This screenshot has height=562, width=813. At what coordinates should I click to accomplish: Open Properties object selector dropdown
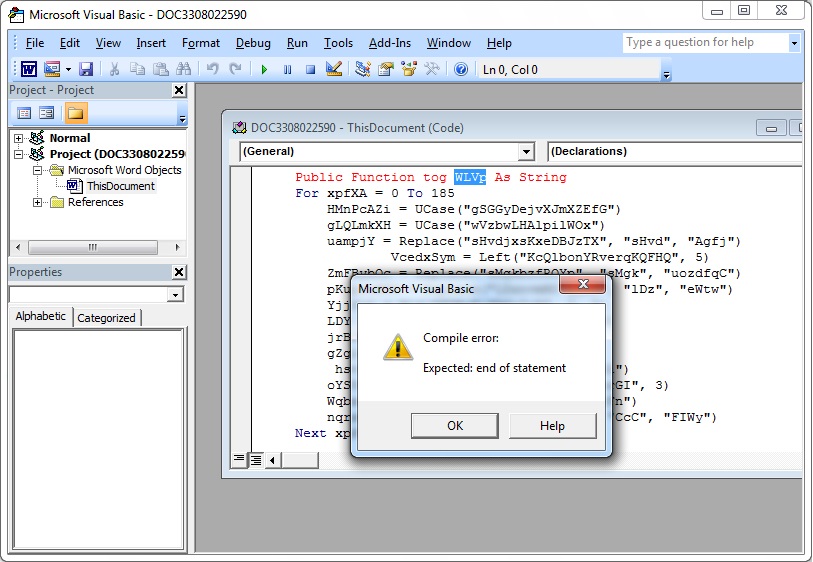point(175,295)
